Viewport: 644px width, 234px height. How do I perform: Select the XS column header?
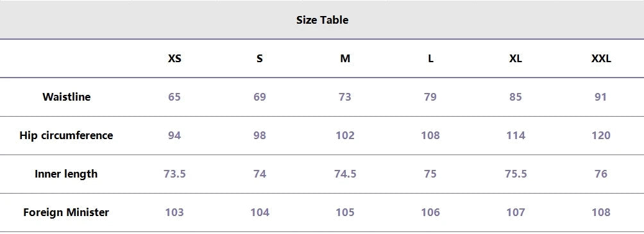(x=174, y=58)
